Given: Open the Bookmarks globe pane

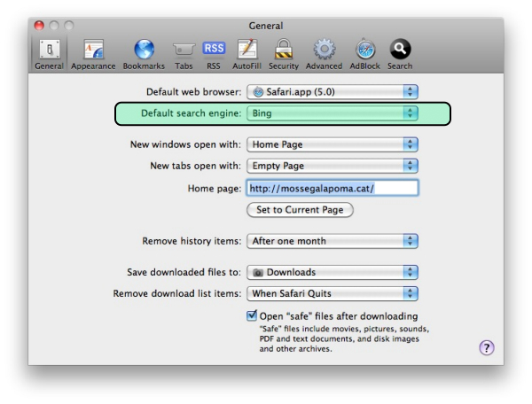Looking at the screenshot, I should (x=144, y=54).
